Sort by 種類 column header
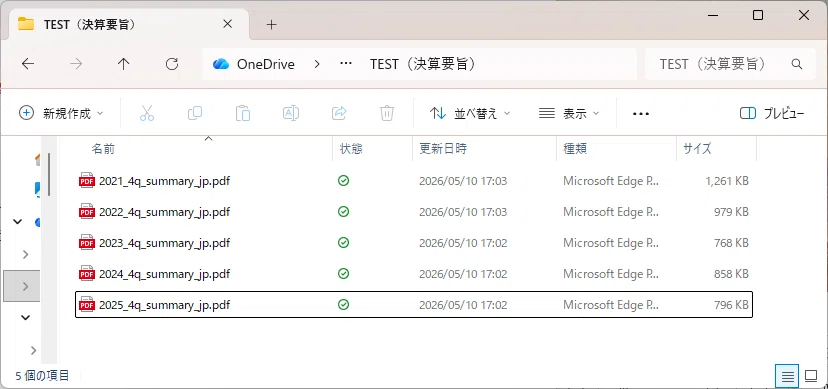 575,149
